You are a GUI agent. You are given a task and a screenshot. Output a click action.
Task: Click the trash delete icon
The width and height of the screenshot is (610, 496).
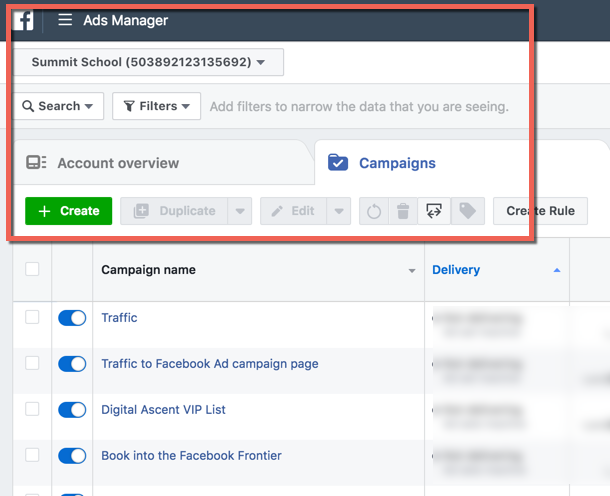point(403,211)
